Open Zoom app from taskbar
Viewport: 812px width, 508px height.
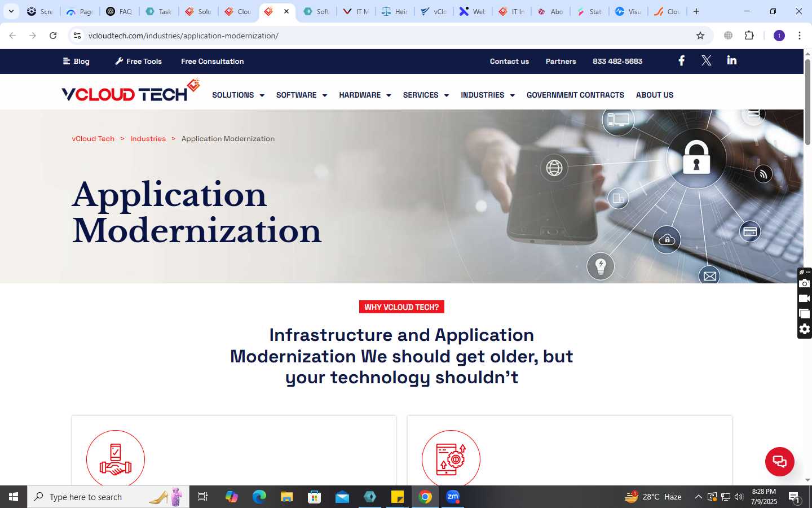point(453,497)
